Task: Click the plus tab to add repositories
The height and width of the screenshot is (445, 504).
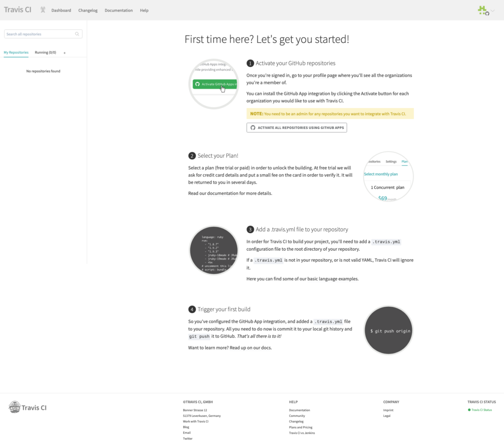Action: [64, 53]
